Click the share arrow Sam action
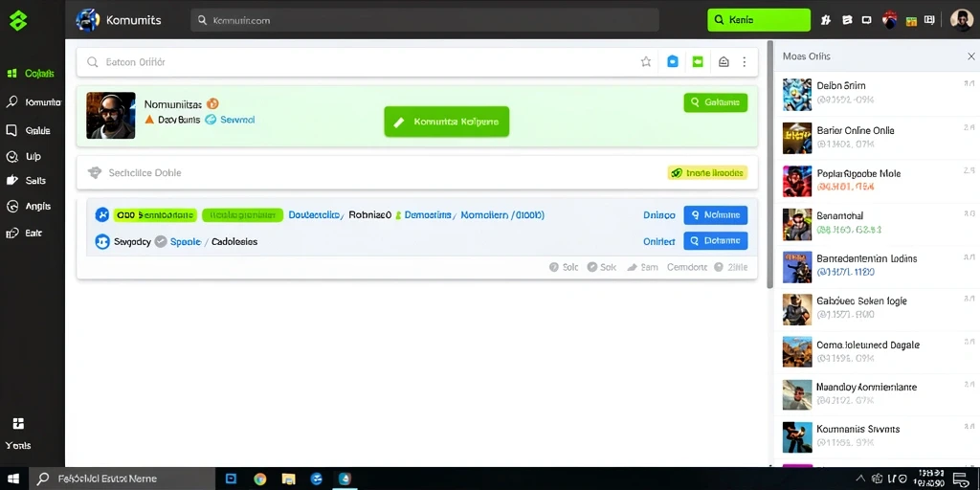 [642, 267]
